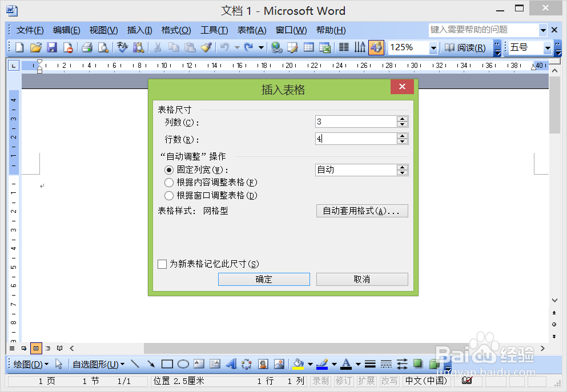Insert a horizontal Text Box from Drawing toolbar
The width and height of the screenshot is (567, 392).
pyautogui.click(x=199, y=364)
